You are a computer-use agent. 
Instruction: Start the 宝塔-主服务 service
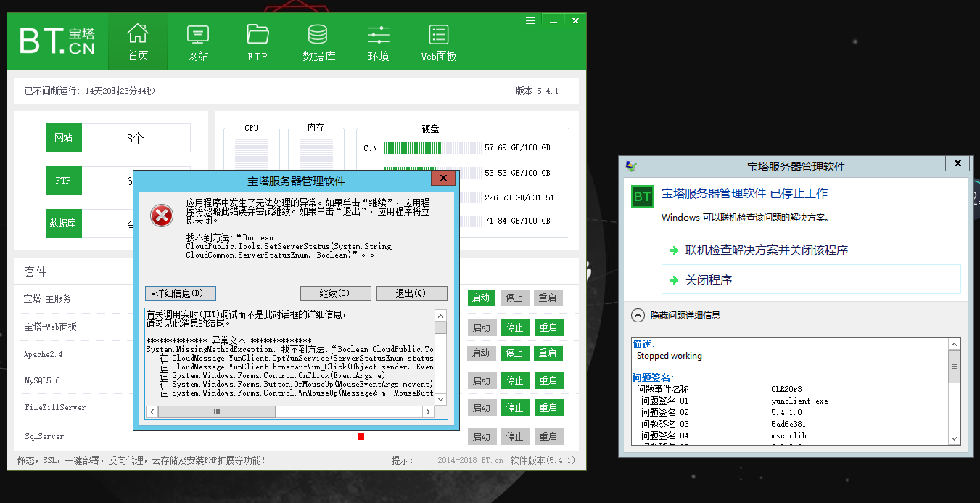[x=481, y=298]
